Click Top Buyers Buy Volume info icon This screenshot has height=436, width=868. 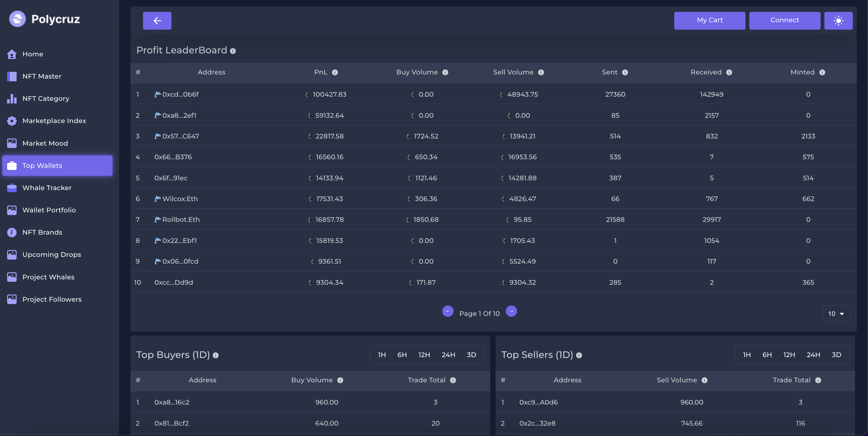pyautogui.click(x=340, y=381)
